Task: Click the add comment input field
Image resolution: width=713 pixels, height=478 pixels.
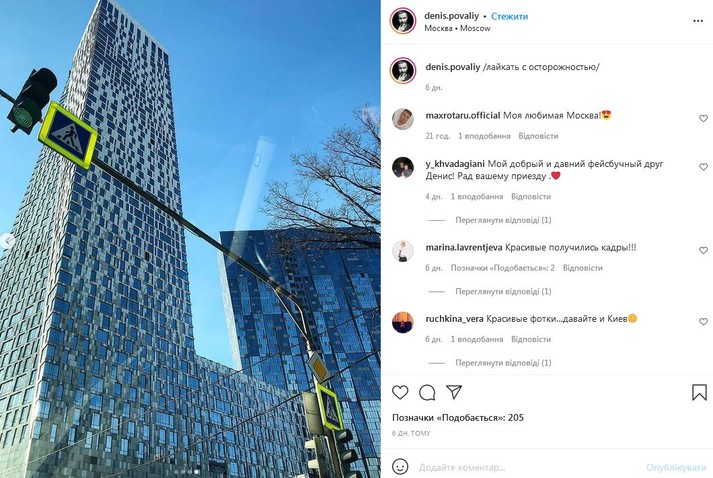Action: 527,467
